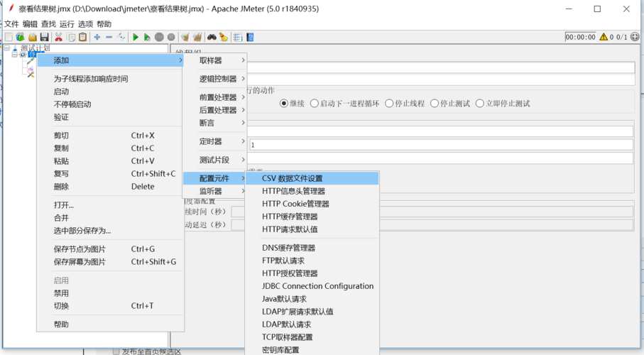
Task: Open the 选项 menu
Action: coord(85,24)
